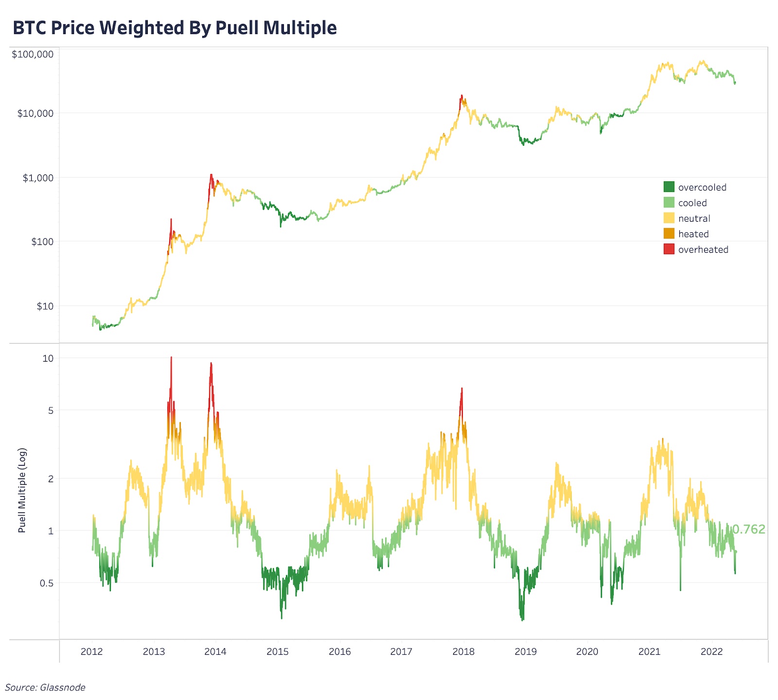Select the 2012 x-axis year label
The image size is (778, 700).
91,651
